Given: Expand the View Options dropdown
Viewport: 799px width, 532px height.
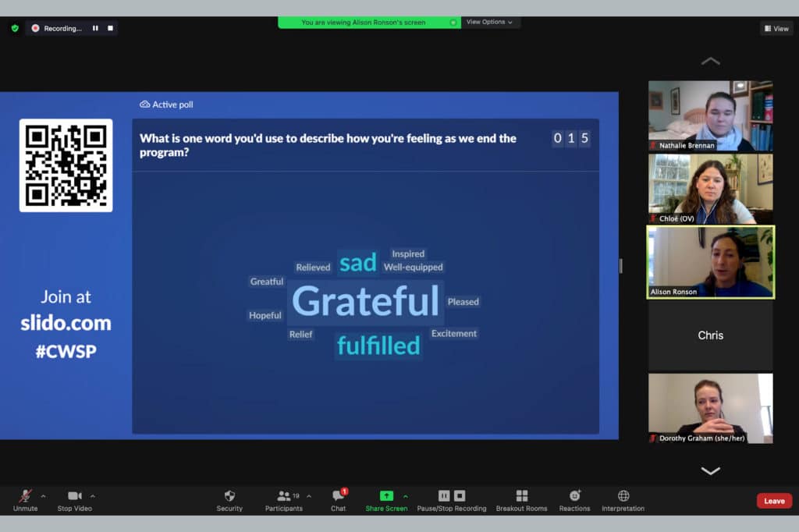Looking at the screenshot, I should pyautogui.click(x=489, y=22).
